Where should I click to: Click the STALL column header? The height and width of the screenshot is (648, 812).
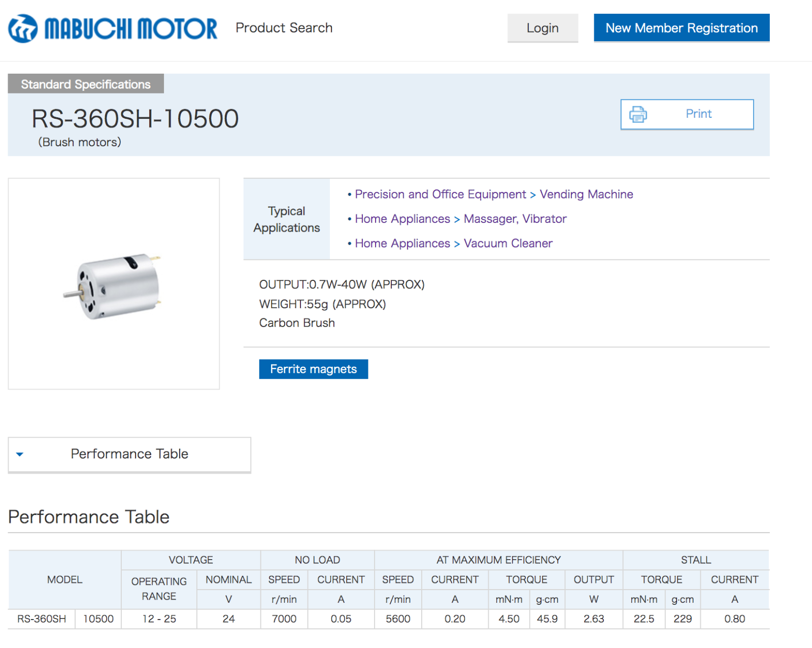(696, 560)
